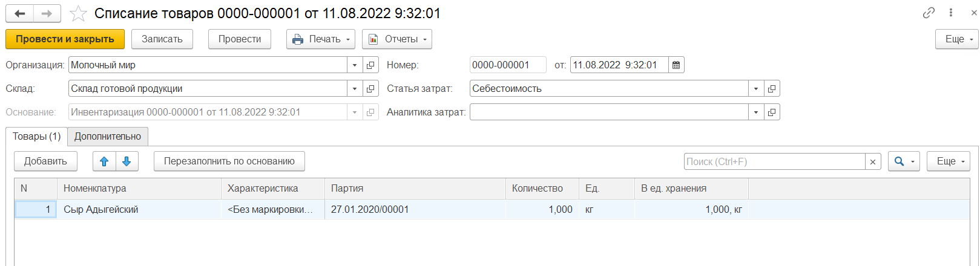Open the Статья затрат record form
Screen dimensions: 980x266
point(772,88)
